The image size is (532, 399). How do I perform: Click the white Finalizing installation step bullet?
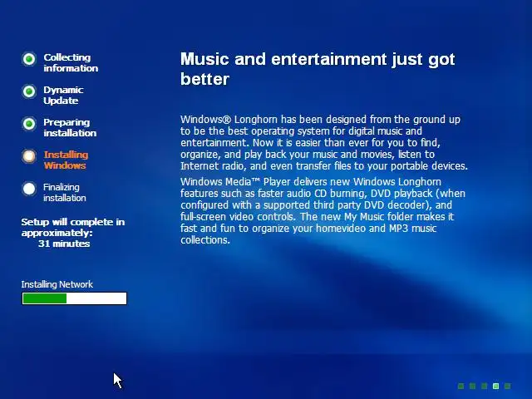pos(29,189)
